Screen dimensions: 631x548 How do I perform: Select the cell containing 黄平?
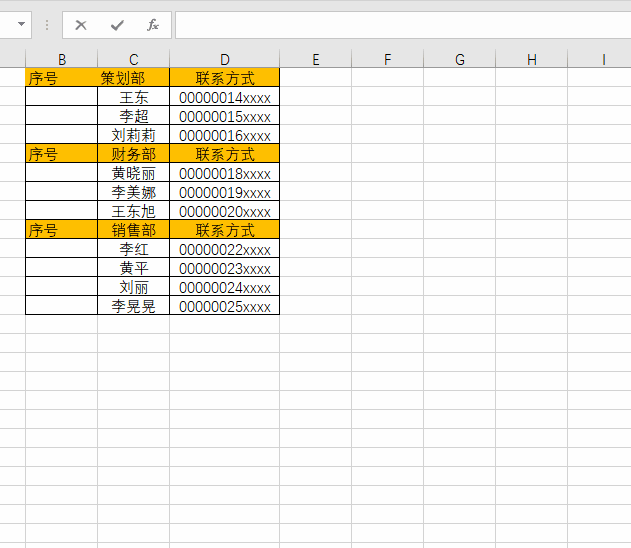134,267
